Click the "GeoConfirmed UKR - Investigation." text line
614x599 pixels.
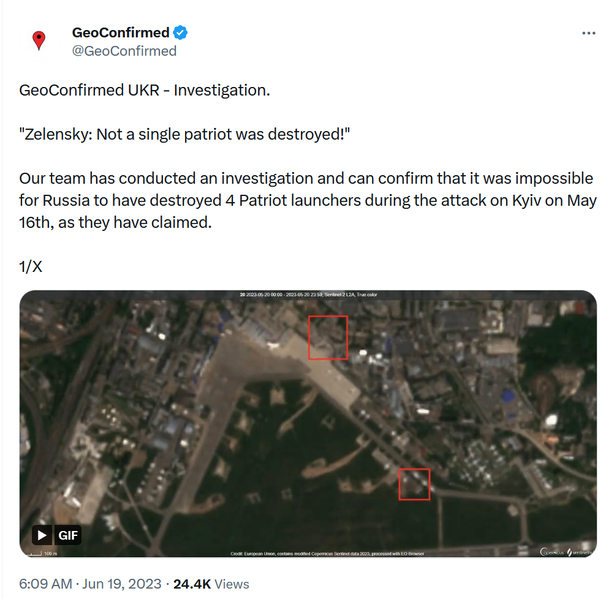(144, 90)
